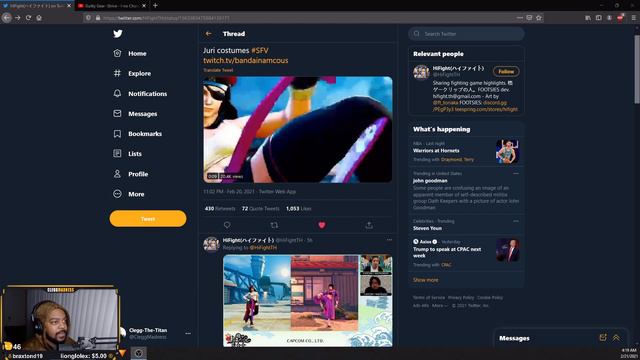Click the address bar padlock icon
Viewport: 640px width, 360px height.
tap(98, 18)
